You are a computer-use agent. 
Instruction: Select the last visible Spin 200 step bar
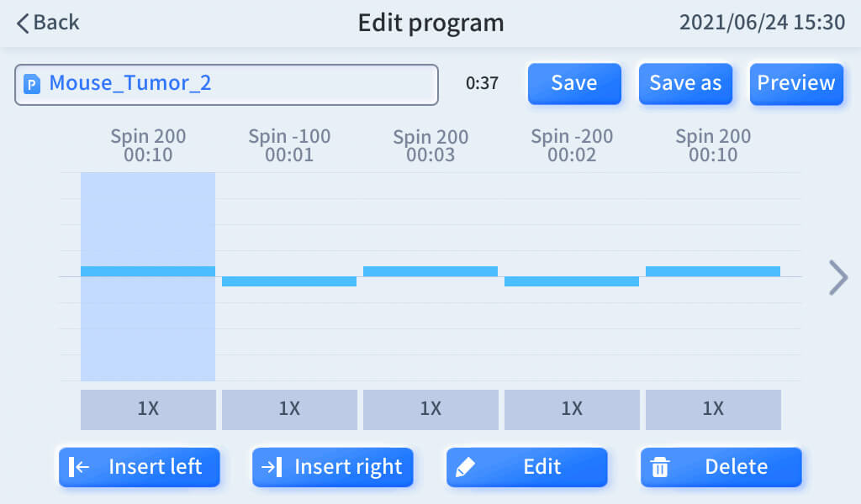click(x=713, y=271)
